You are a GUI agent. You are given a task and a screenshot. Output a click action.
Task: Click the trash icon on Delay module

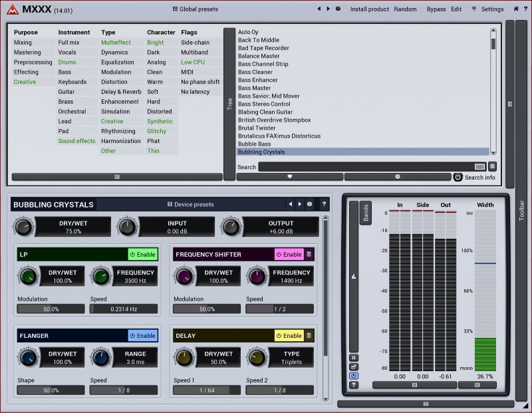(x=309, y=336)
